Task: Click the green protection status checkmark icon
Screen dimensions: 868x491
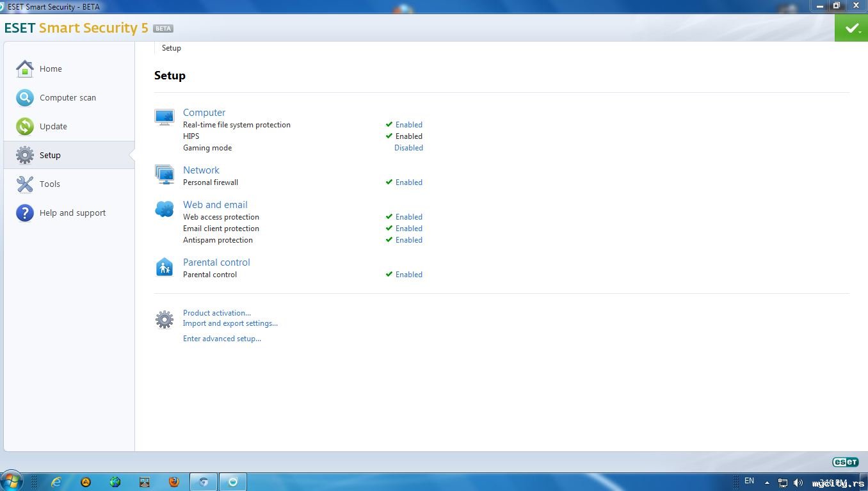Action: [851, 28]
